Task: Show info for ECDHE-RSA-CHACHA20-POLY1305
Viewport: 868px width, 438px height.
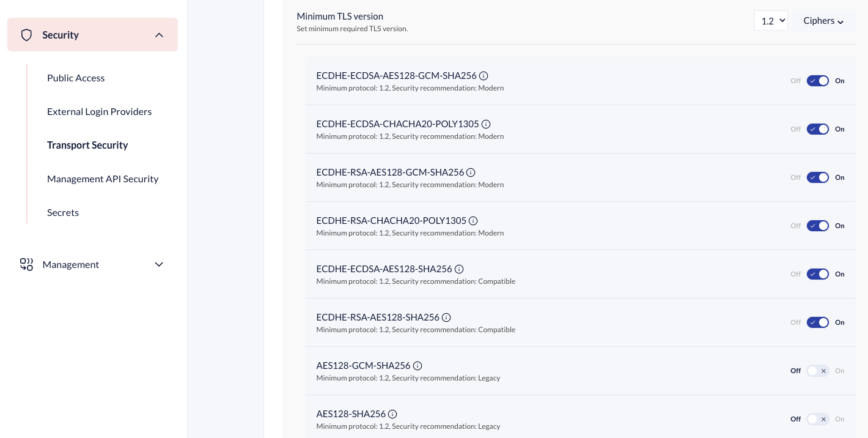Action: 473,221
